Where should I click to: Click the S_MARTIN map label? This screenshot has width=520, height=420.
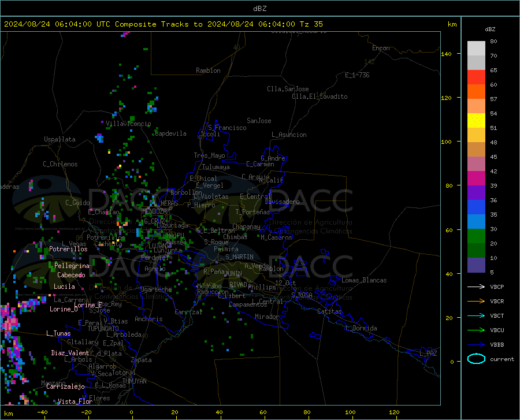point(239,257)
